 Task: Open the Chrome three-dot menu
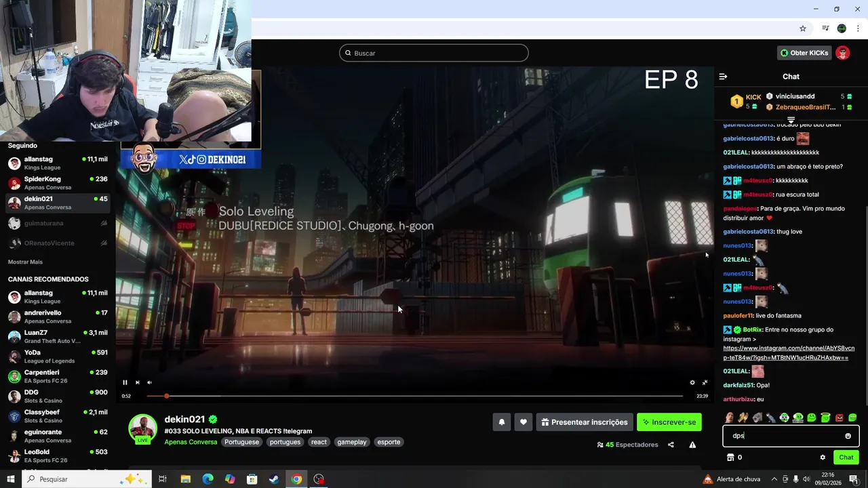(856, 28)
